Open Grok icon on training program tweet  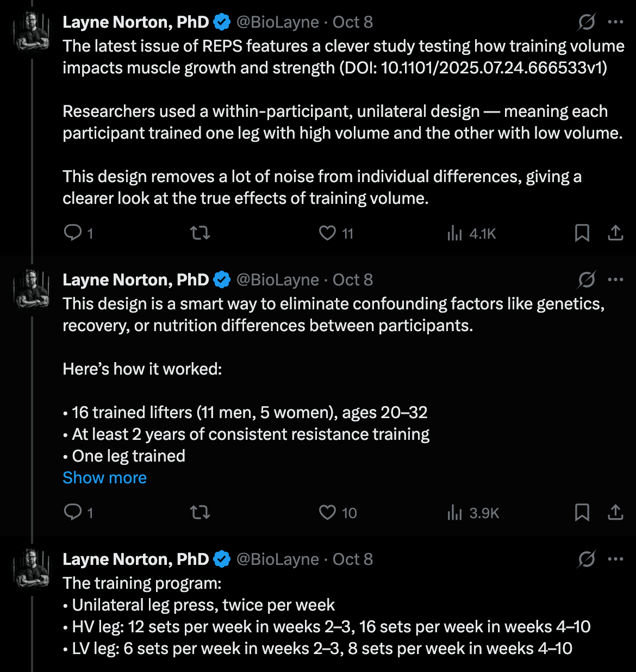click(x=587, y=559)
